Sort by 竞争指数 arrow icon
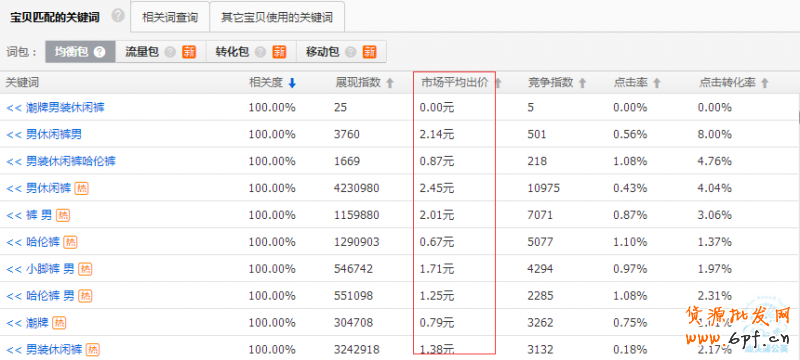The height and width of the screenshot is (360, 800). 582,83
